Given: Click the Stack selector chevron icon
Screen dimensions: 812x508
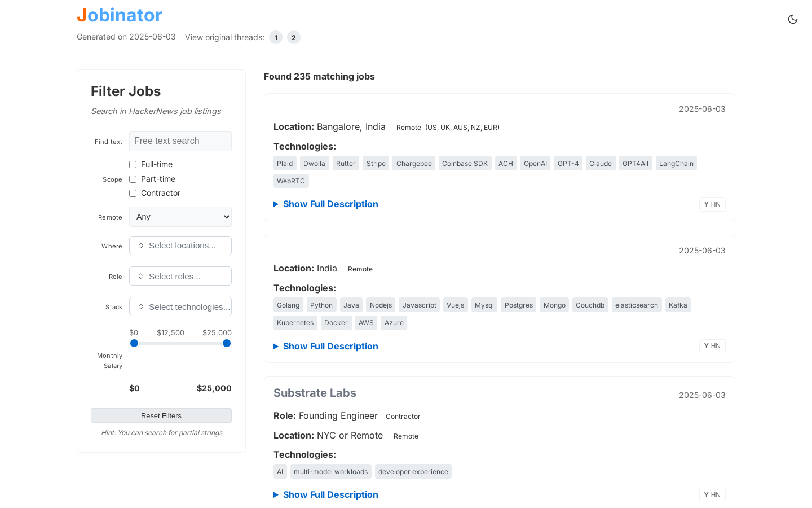Looking at the screenshot, I should [141, 307].
